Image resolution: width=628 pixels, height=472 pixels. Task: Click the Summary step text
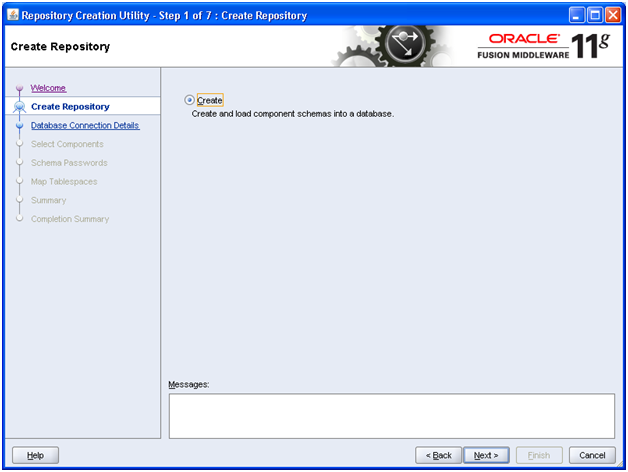pyautogui.click(x=48, y=200)
